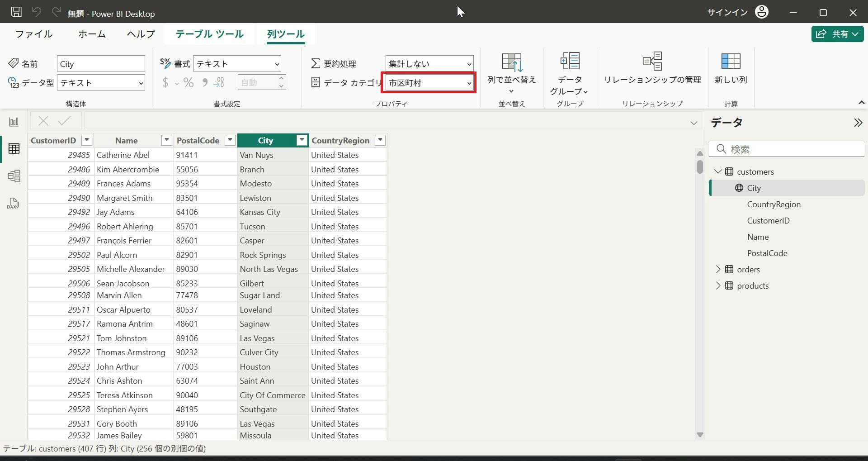Open the City column filter dropdown
Image resolution: width=868 pixels, height=461 pixels.
[302, 140]
